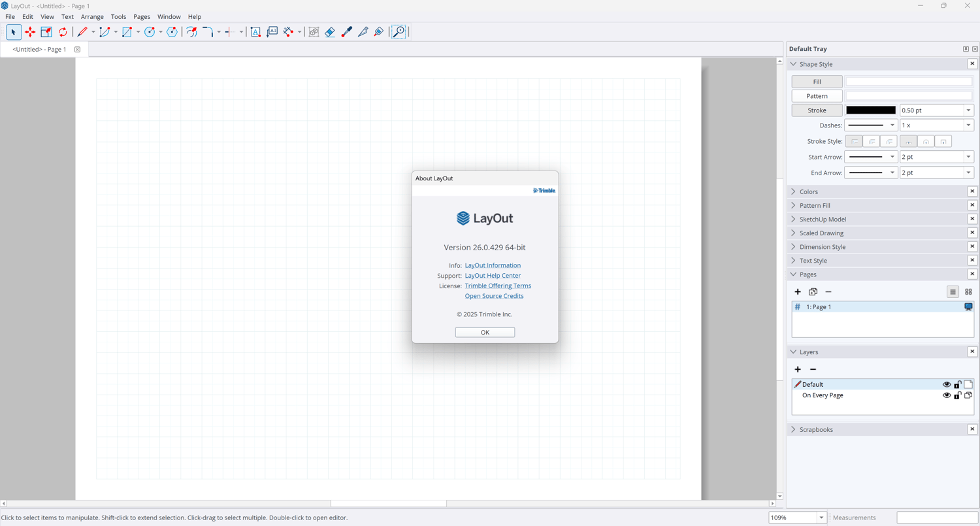The width and height of the screenshot is (980, 526).
Task: Open the End Arrow size dropdown
Action: [969, 173]
